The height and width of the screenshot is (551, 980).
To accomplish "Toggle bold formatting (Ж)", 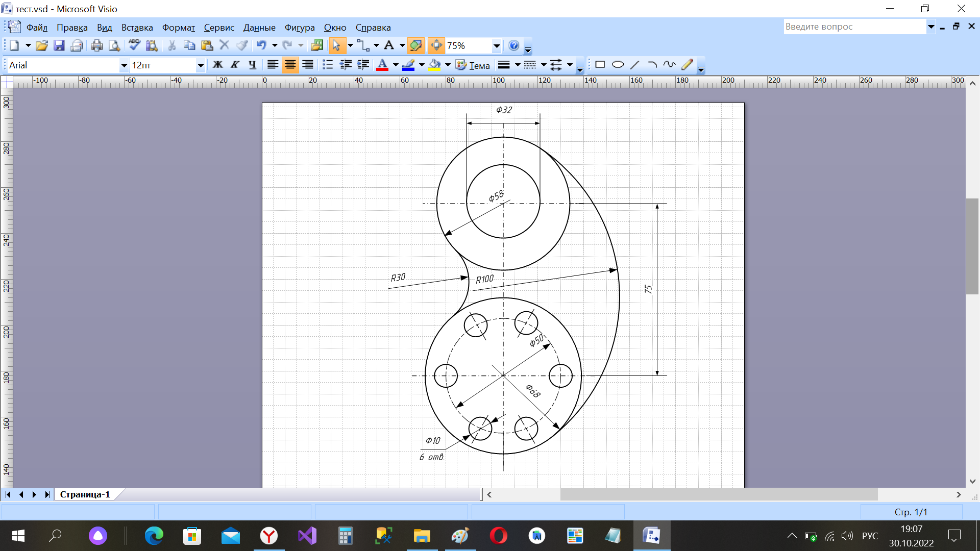I will [x=218, y=65].
